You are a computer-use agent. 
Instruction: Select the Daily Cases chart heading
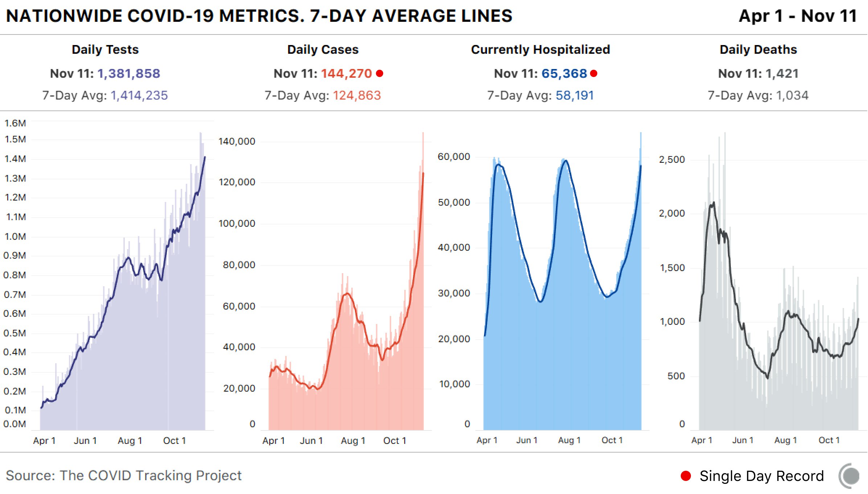(323, 49)
